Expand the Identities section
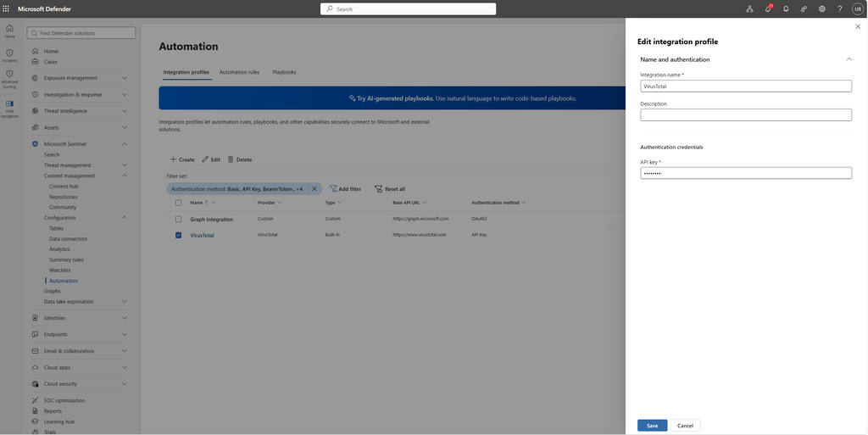This screenshot has height=435, width=868. [x=124, y=318]
